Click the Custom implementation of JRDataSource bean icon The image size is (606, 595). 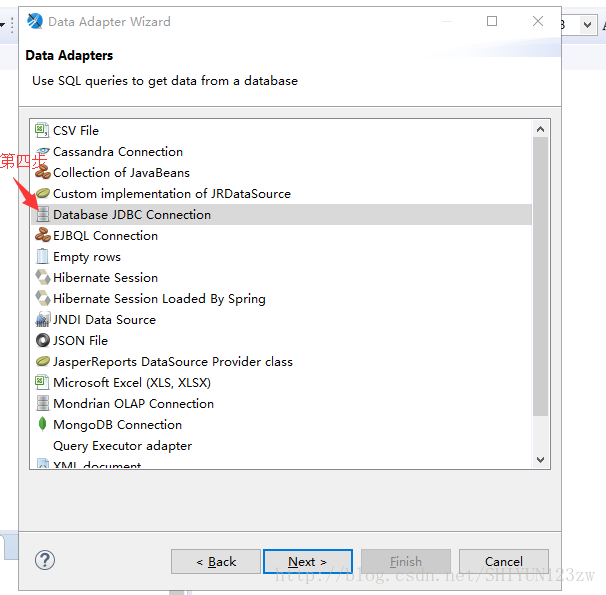(x=43, y=193)
